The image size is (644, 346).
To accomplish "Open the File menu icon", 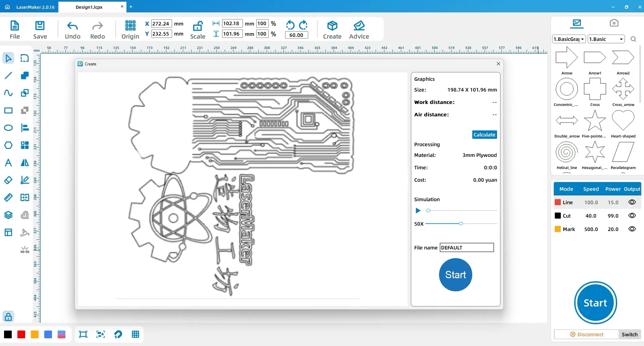I will (15, 26).
